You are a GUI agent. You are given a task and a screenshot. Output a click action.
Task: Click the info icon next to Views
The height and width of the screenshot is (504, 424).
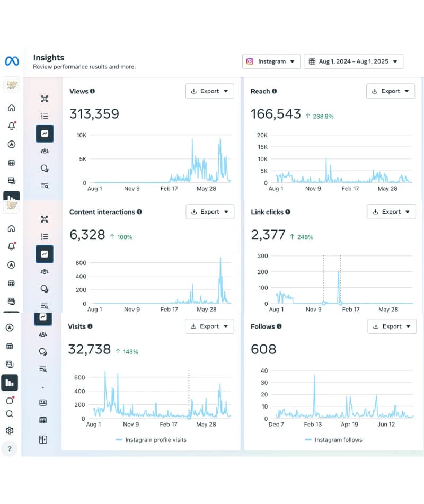(x=92, y=91)
